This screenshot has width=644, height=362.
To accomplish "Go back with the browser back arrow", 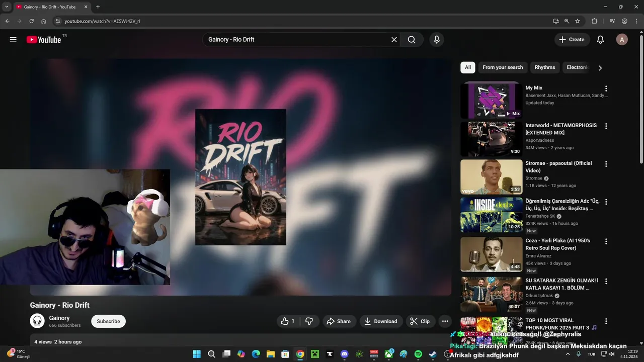I will [8, 21].
